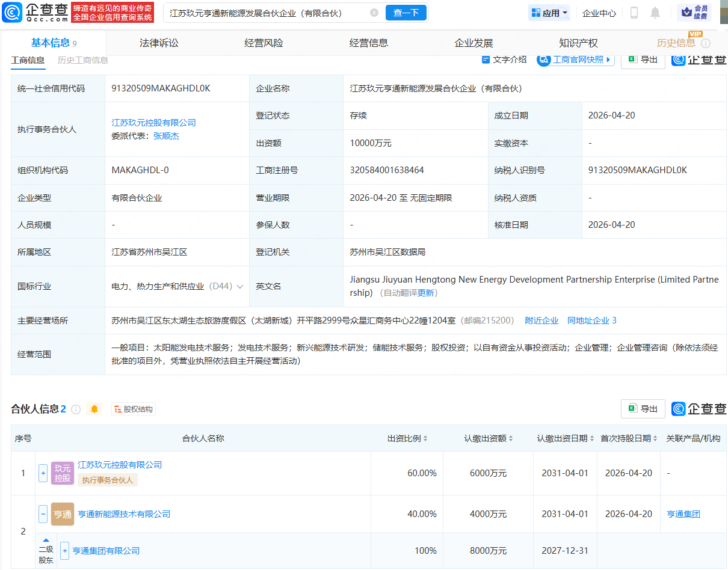Collapse 亨通新能源技术有限公司 partner row
This screenshot has width=728, height=570.
[x=43, y=514]
